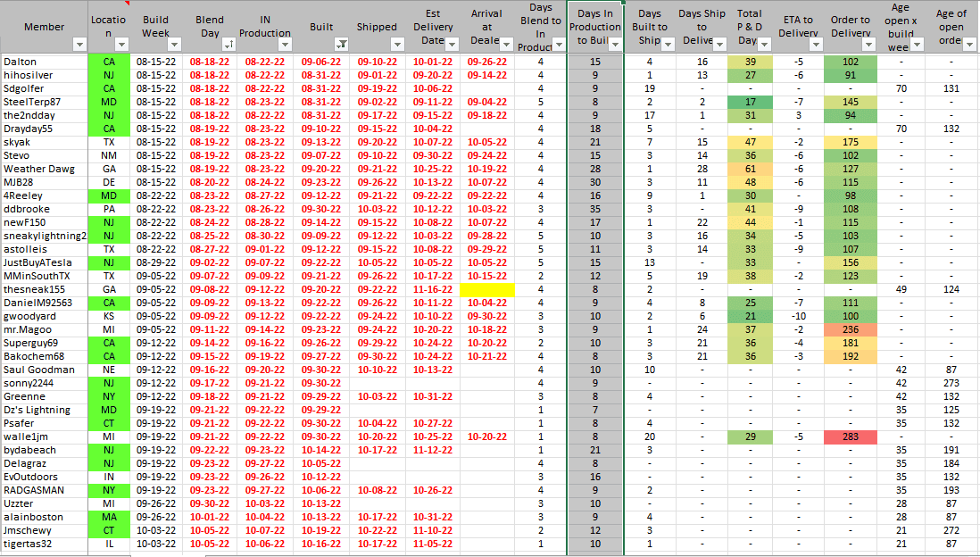The height and width of the screenshot is (557, 980).
Task: Open the Member column filter dropdown
Action: click(x=79, y=45)
